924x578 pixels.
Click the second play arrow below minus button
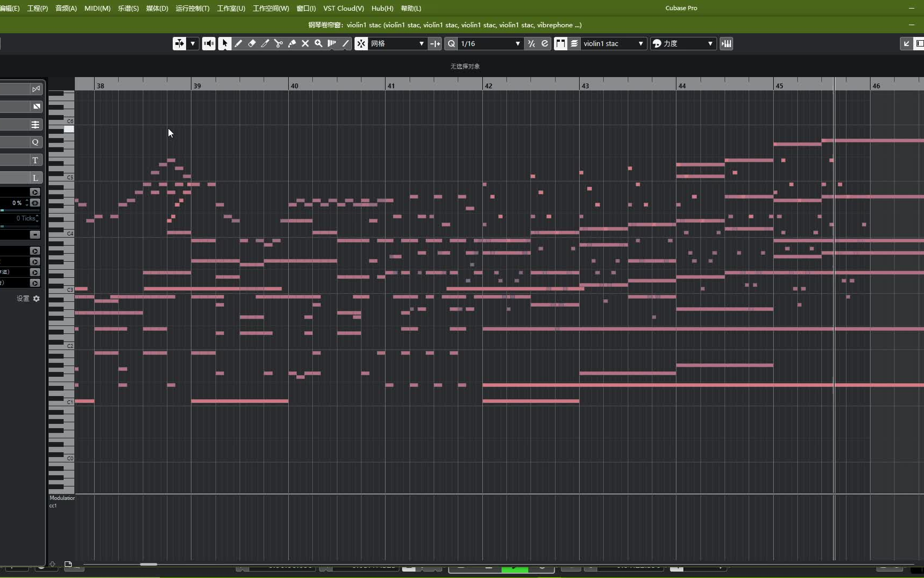click(35, 262)
